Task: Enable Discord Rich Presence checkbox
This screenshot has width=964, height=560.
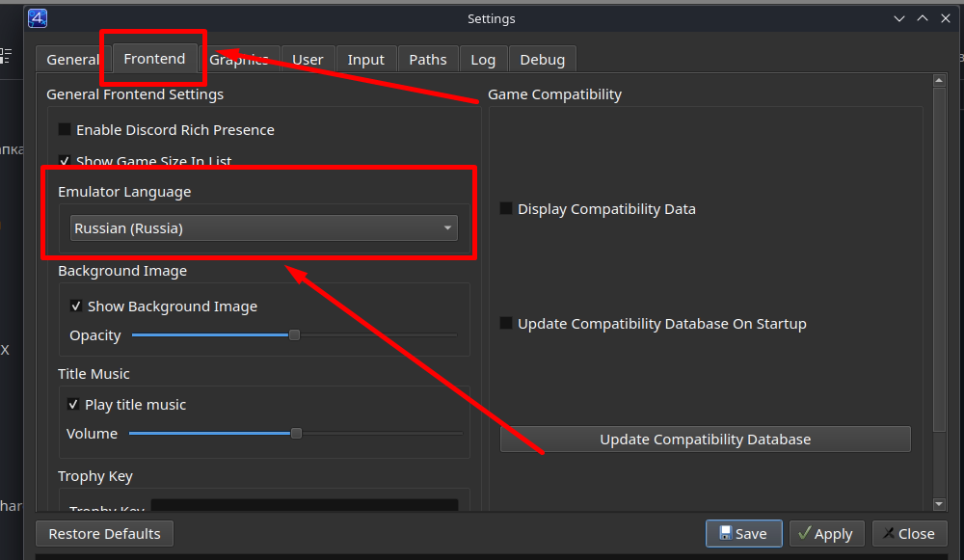Action: (x=65, y=129)
